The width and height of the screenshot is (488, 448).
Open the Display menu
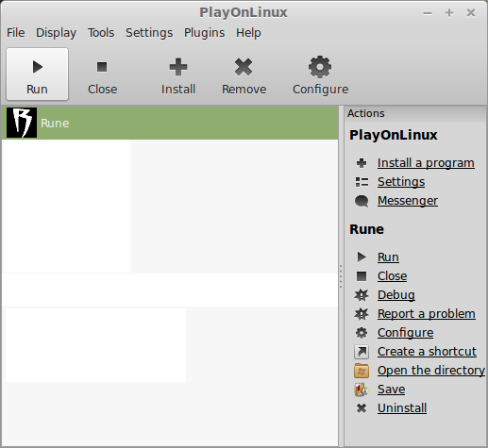pyautogui.click(x=56, y=33)
